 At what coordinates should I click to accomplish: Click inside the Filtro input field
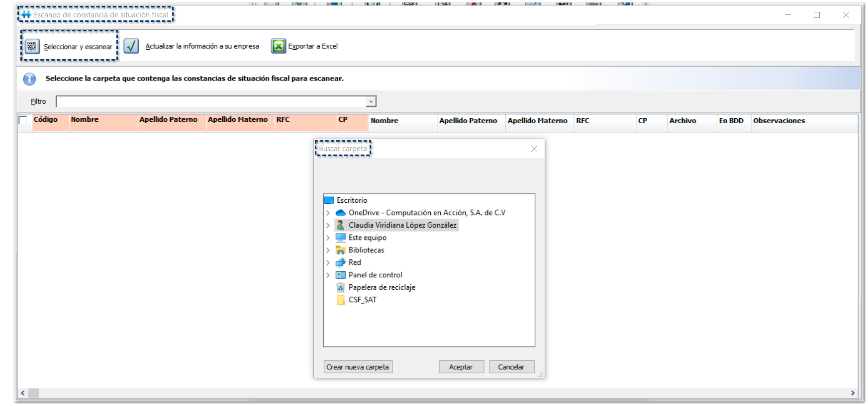(x=211, y=102)
